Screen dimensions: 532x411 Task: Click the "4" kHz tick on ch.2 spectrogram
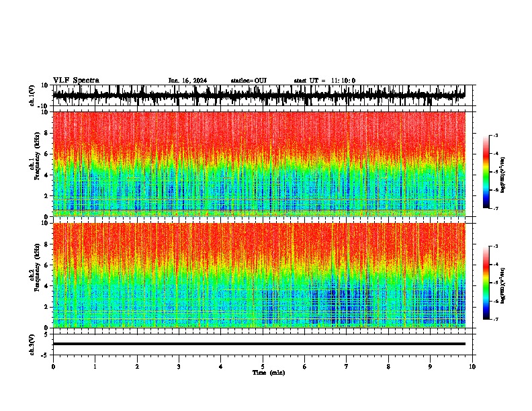point(46,286)
